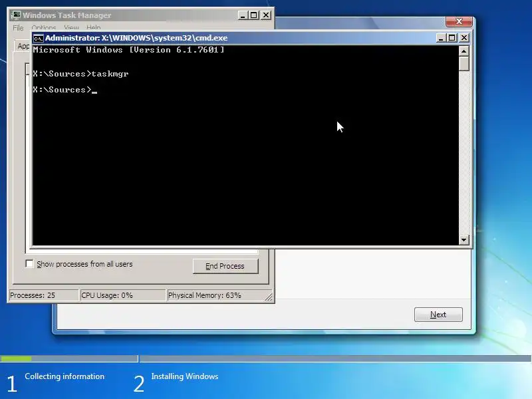Click the Processes: 25 status text
532x399 pixels.
33,295
